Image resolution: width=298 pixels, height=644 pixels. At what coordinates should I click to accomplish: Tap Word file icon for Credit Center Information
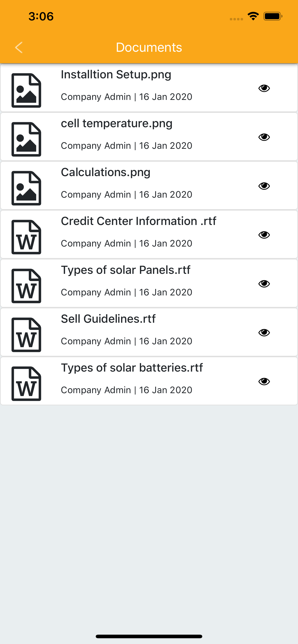point(26,237)
